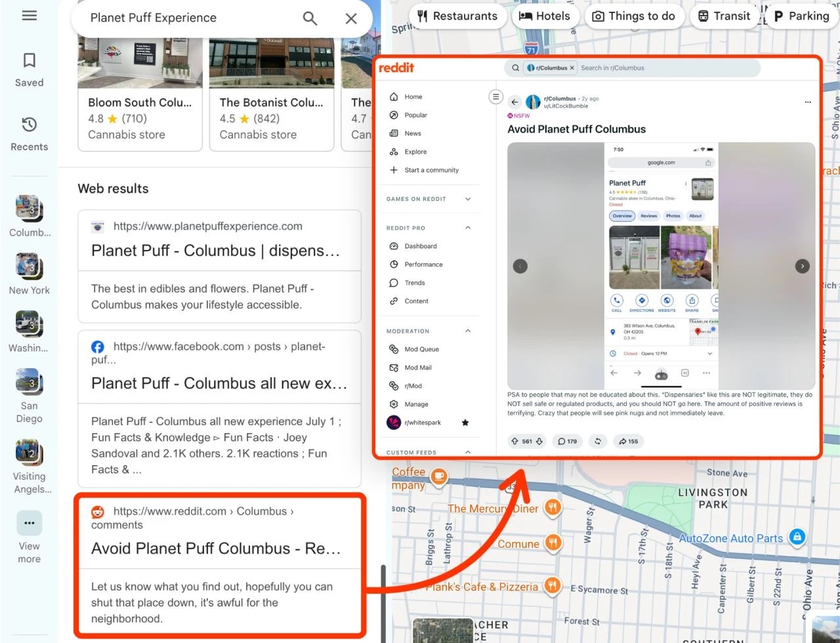The width and height of the screenshot is (840, 643).
Task: Select The Mercury Diner map pin
Action: (554, 508)
